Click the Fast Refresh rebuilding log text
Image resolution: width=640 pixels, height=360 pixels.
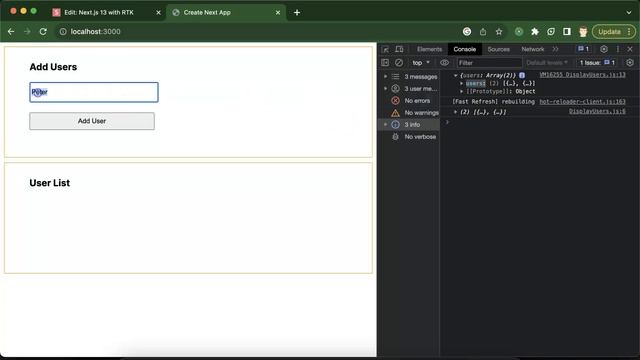click(493, 102)
